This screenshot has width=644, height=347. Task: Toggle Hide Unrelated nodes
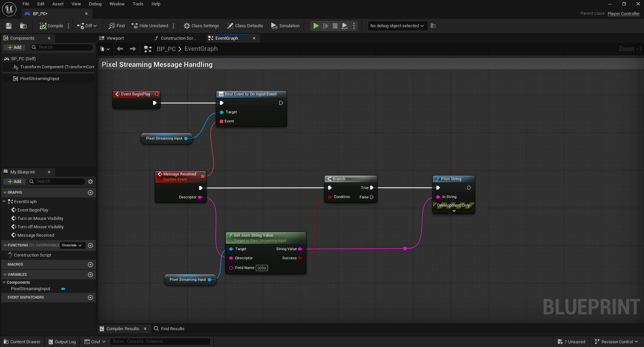point(150,26)
